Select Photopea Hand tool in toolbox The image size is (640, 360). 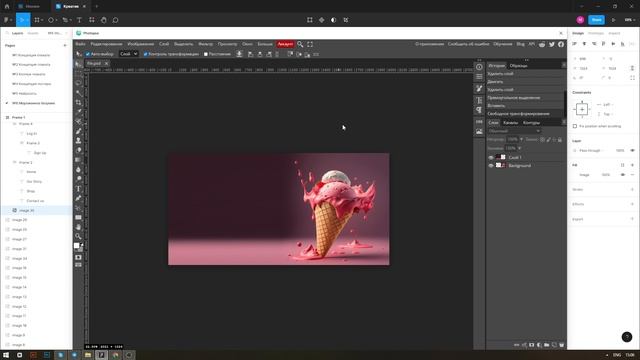pyautogui.click(x=78, y=227)
